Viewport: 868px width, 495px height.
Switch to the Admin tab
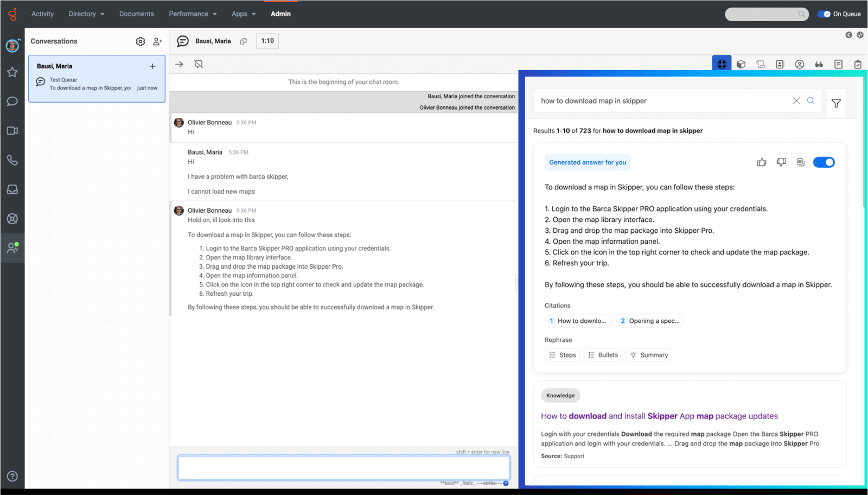pyautogui.click(x=280, y=14)
